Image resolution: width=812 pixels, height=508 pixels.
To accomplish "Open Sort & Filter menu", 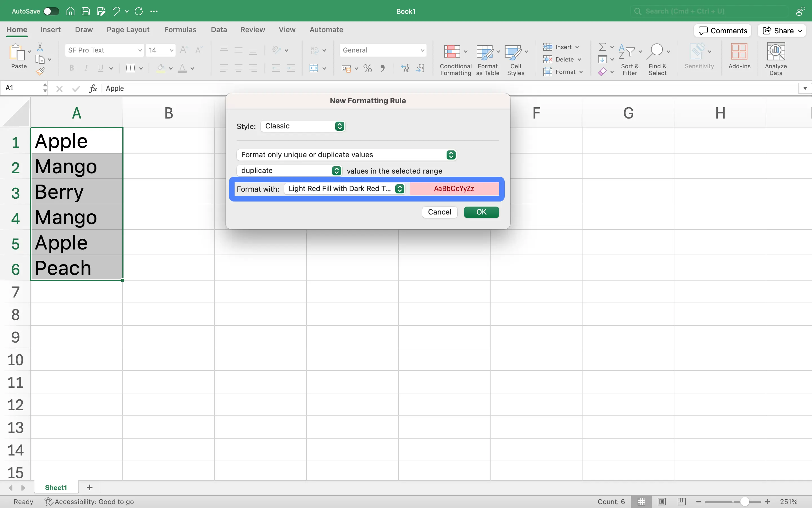I will [x=630, y=60].
